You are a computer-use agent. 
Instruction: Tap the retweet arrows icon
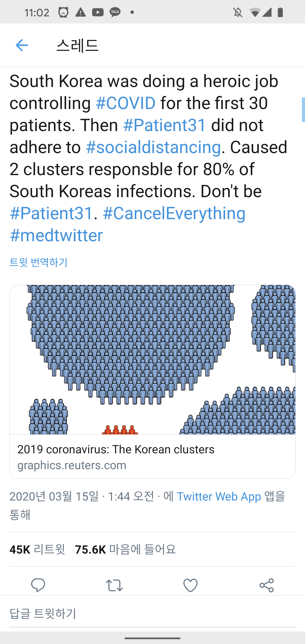[114, 585]
